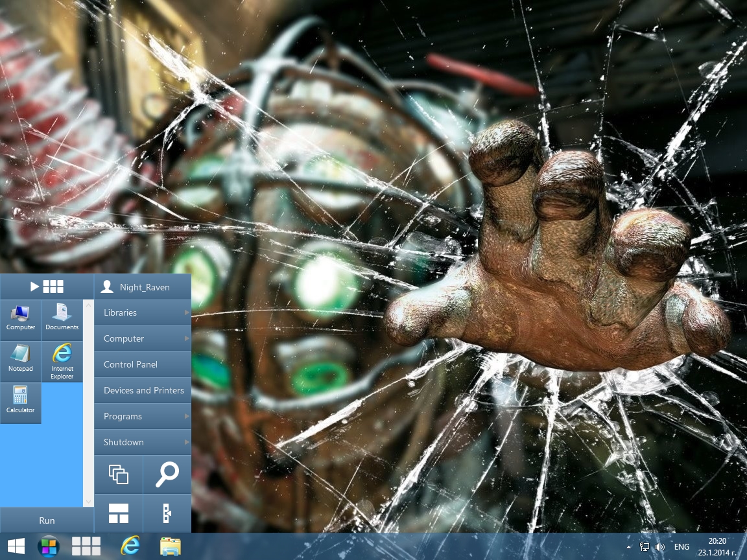Launch the Internet Explorer tile in start menu

62,361
